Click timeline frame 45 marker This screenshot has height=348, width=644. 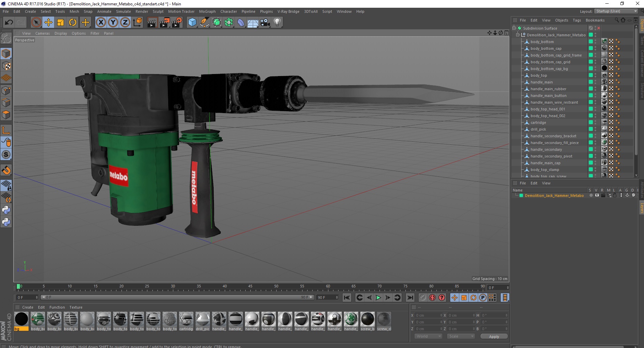250,286
